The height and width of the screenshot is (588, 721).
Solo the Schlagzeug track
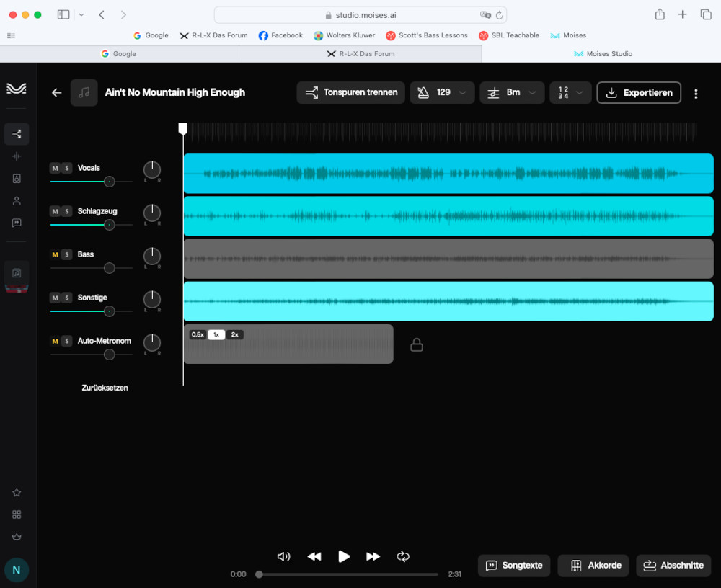point(66,211)
